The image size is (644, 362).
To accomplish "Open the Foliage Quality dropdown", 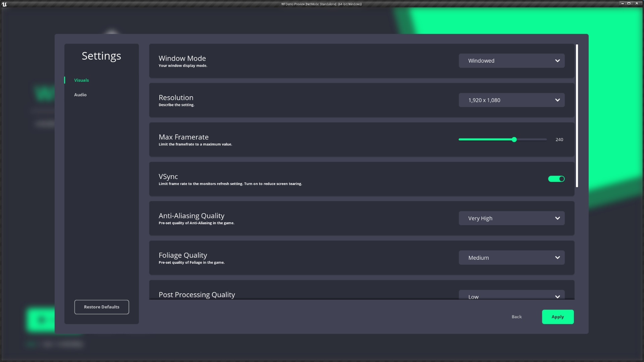I will pos(511,257).
